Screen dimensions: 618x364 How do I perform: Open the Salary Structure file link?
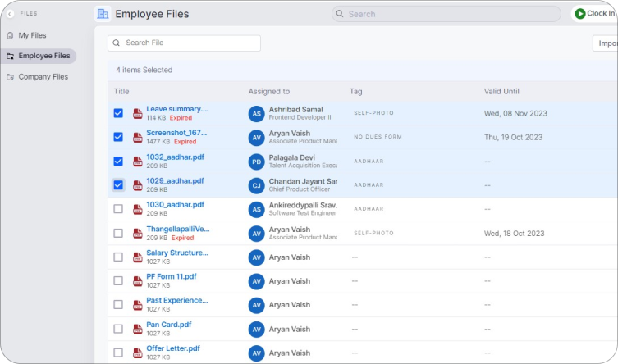(177, 253)
